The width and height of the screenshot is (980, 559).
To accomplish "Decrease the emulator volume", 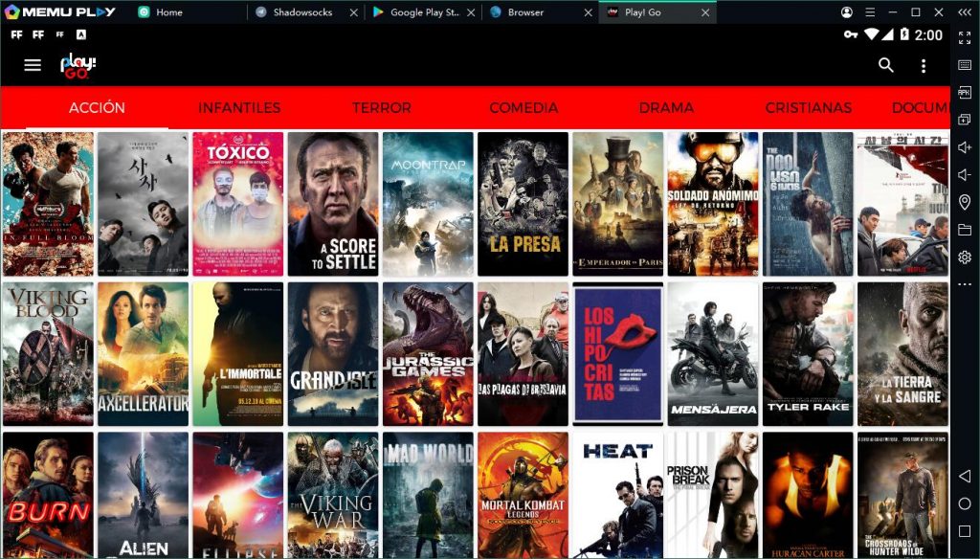I will 967,175.
